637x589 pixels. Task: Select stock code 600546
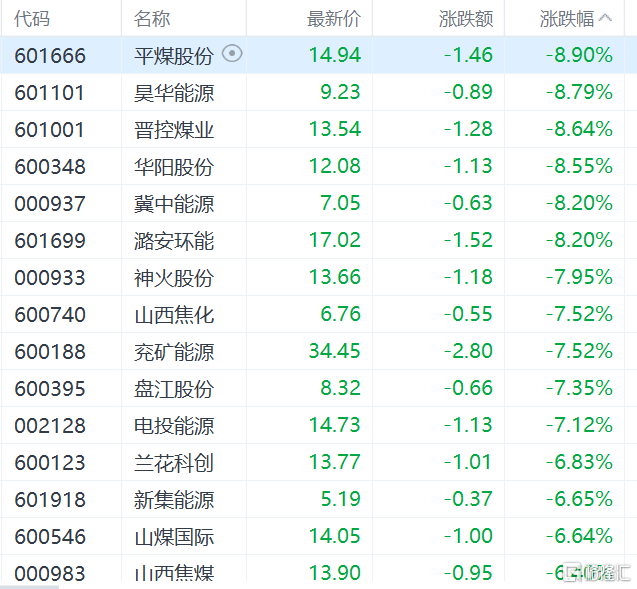click(x=50, y=536)
